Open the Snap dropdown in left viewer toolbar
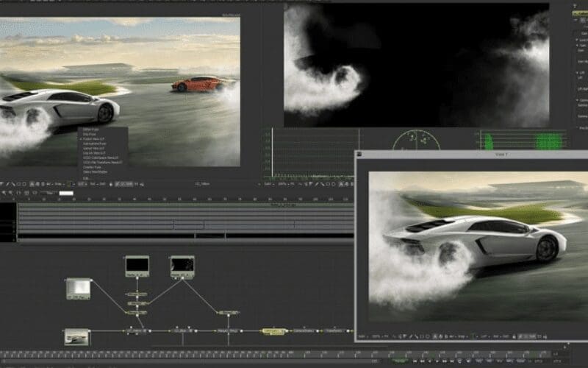The width and height of the screenshot is (588, 368). pyautogui.click(x=60, y=185)
